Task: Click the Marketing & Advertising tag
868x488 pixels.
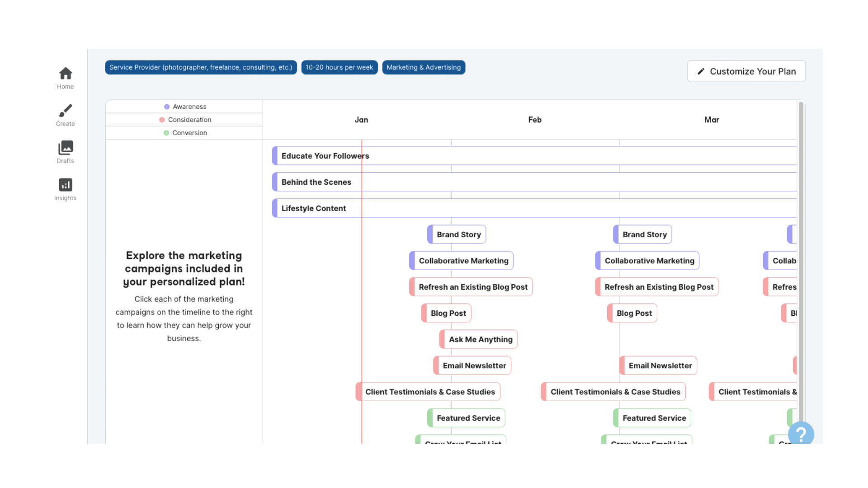Action: coord(424,67)
